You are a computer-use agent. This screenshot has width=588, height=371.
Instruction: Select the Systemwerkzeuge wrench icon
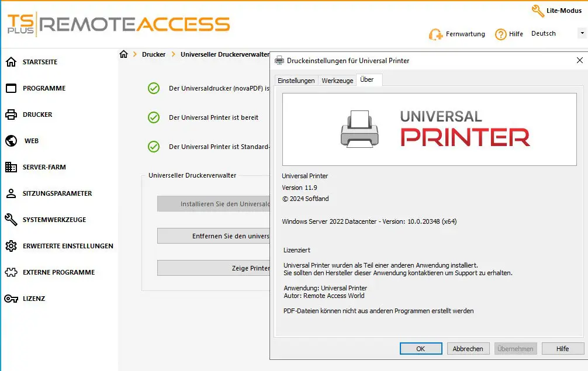click(x=11, y=220)
